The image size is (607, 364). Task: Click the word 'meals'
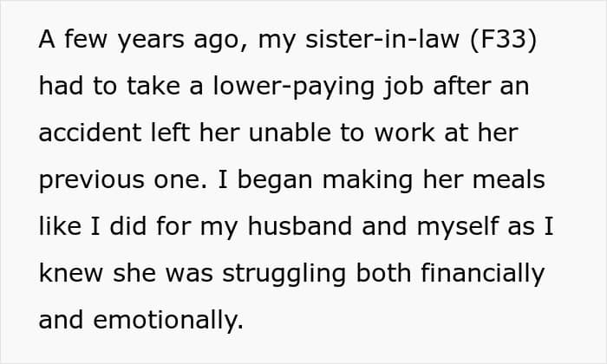pos(509,179)
